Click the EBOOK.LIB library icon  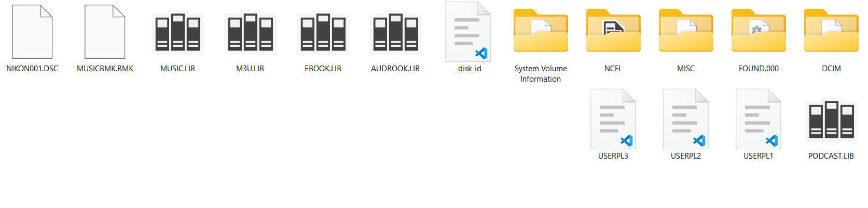323,34
